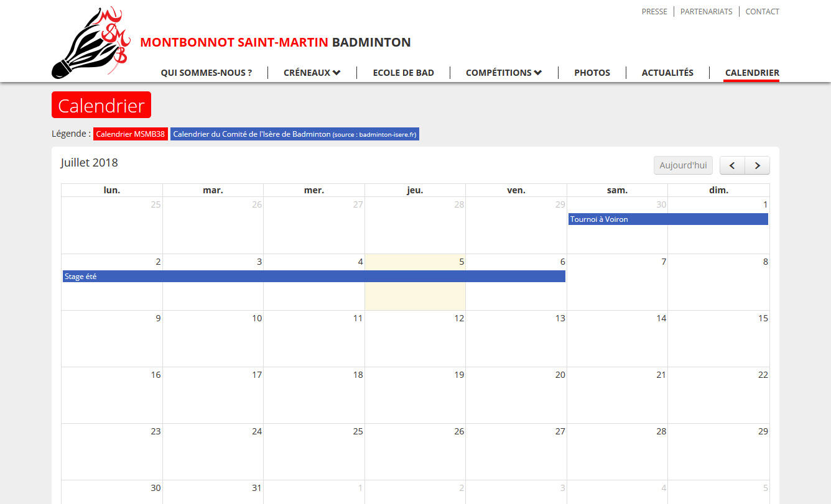The height and width of the screenshot is (504, 831).
Task: Click the mer. column header
Action: [314, 190]
